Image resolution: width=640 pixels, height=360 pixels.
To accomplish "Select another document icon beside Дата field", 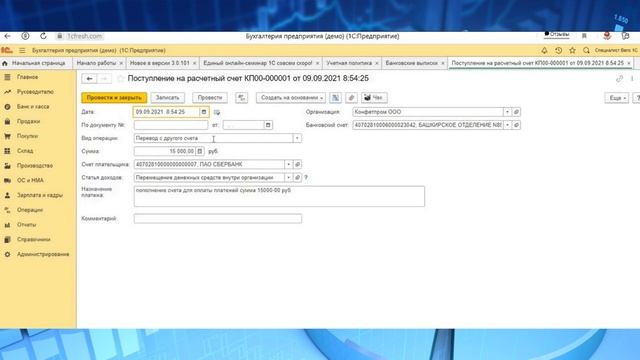I will coord(217,112).
